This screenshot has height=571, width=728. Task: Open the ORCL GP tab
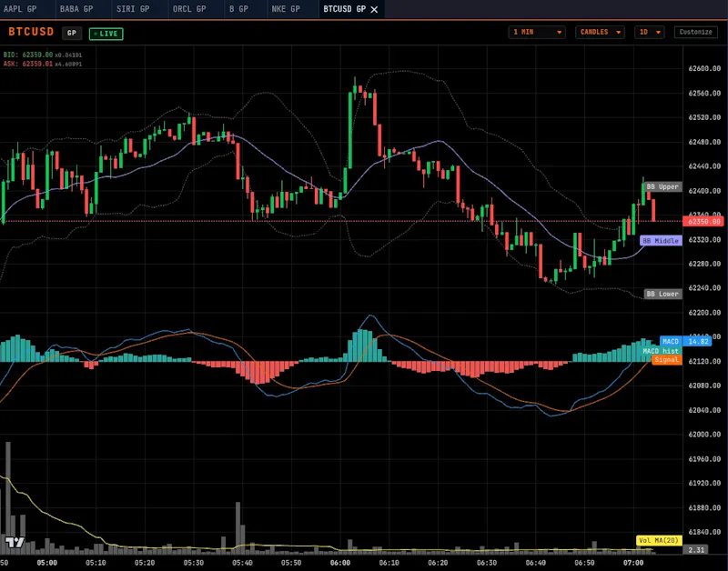pos(189,9)
